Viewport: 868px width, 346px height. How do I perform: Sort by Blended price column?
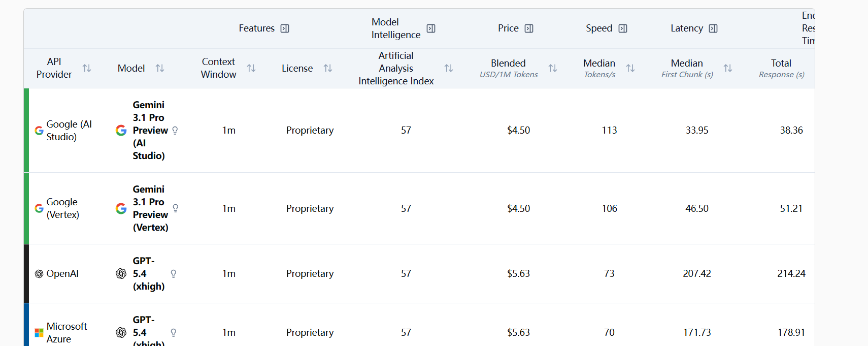[x=553, y=68]
